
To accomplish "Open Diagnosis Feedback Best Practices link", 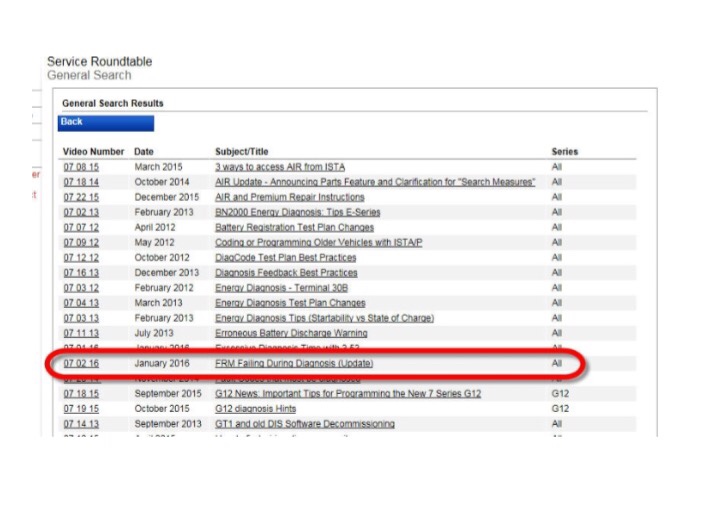I will pos(286,272).
